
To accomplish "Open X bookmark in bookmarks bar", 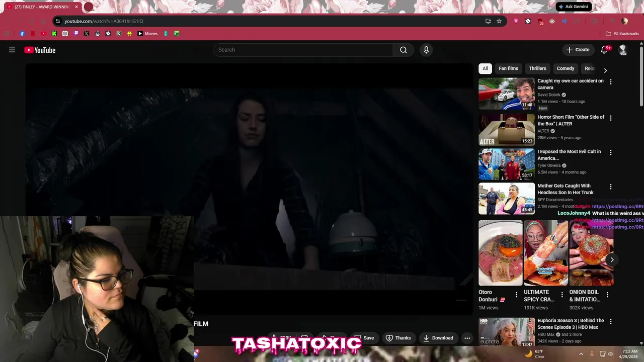I will click(87, 34).
